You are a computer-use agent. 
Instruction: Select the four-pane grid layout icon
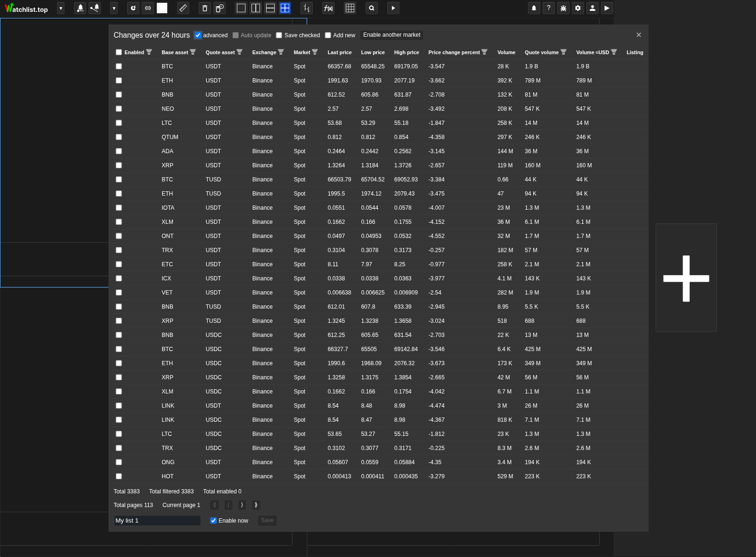coord(285,8)
